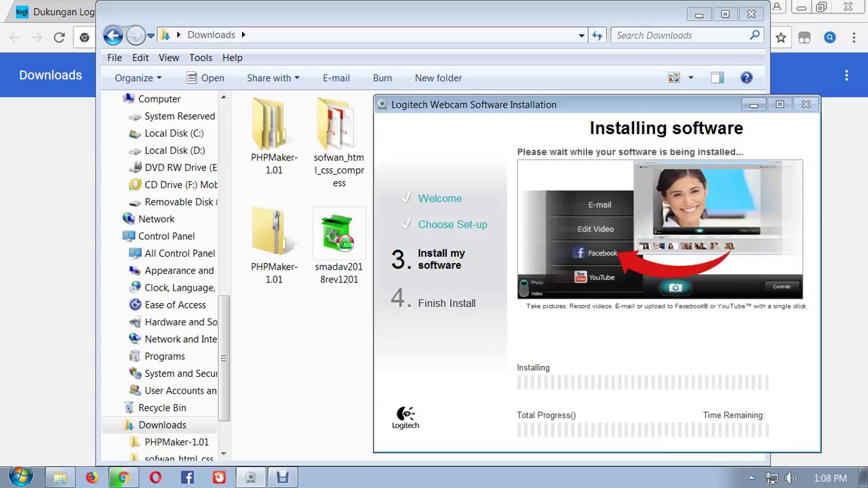Select the DVD RW Drive

(x=180, y=167)
